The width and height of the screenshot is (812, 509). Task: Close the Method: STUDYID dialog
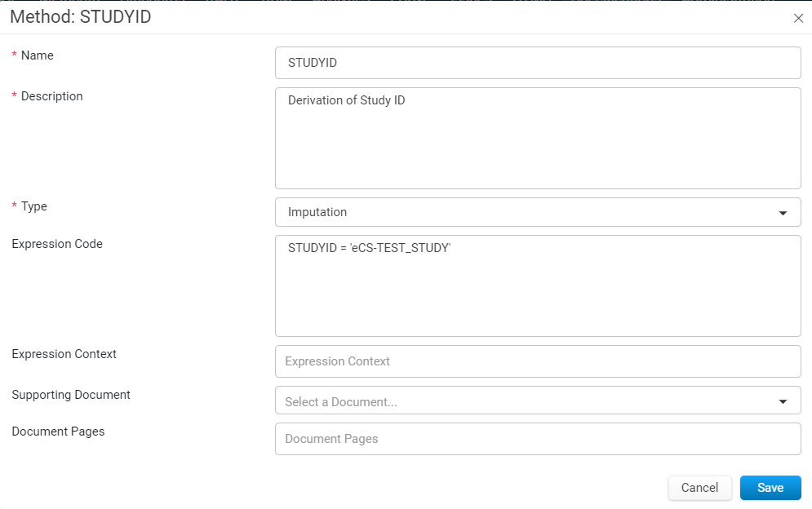[x=798, y=18]
